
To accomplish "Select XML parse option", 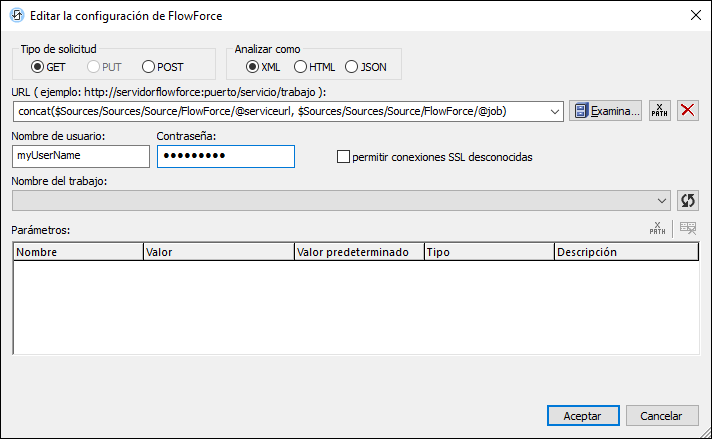I will click(x=252, y=67).
